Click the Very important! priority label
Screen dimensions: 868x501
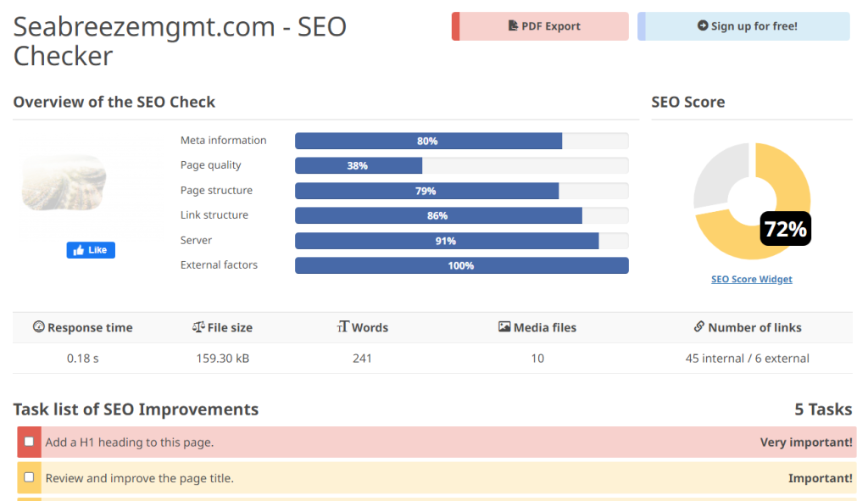[x=805, y=442]
